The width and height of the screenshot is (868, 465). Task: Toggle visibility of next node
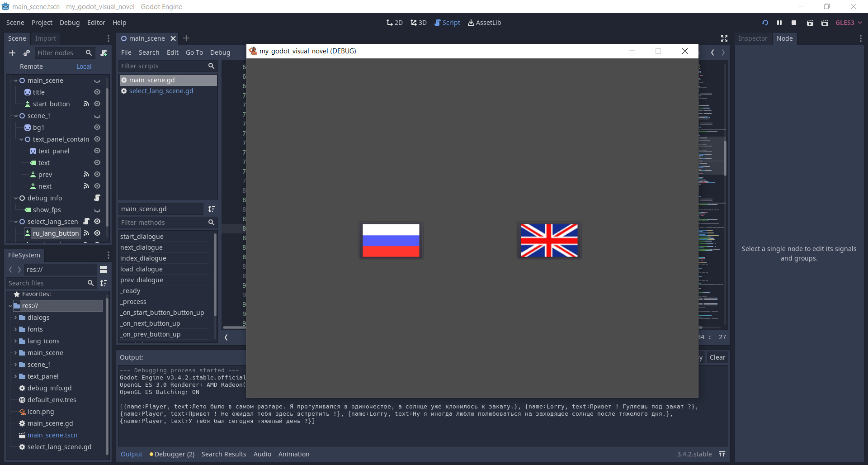tap(97, 186)
